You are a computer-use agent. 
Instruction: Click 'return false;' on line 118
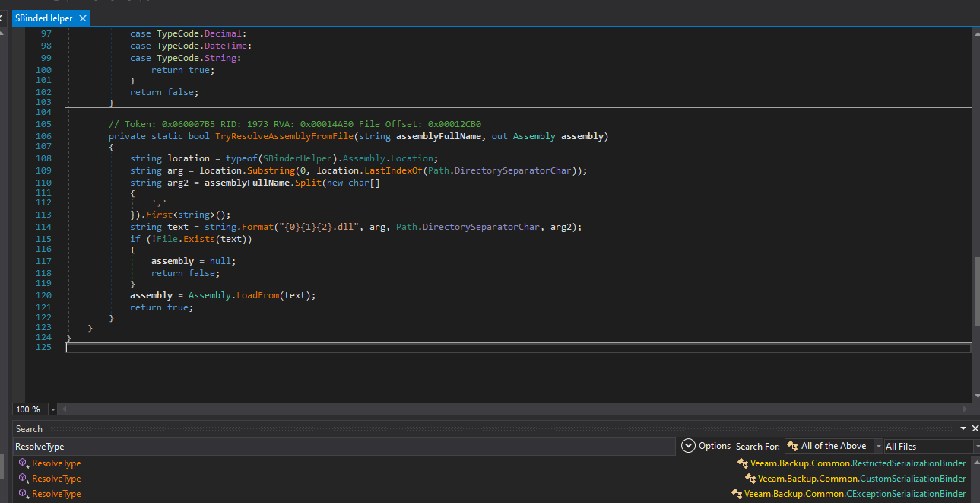click(x=185, y=273)
